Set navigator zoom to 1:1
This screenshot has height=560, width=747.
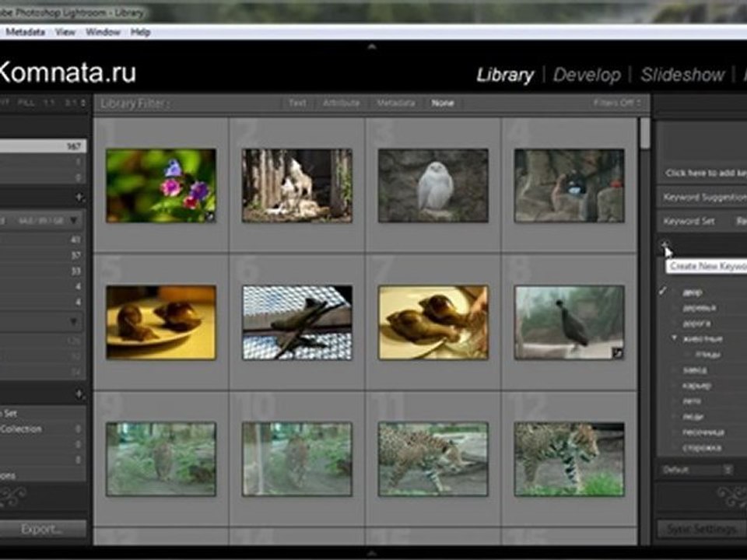pyautogui.click(x=50, y=103)
